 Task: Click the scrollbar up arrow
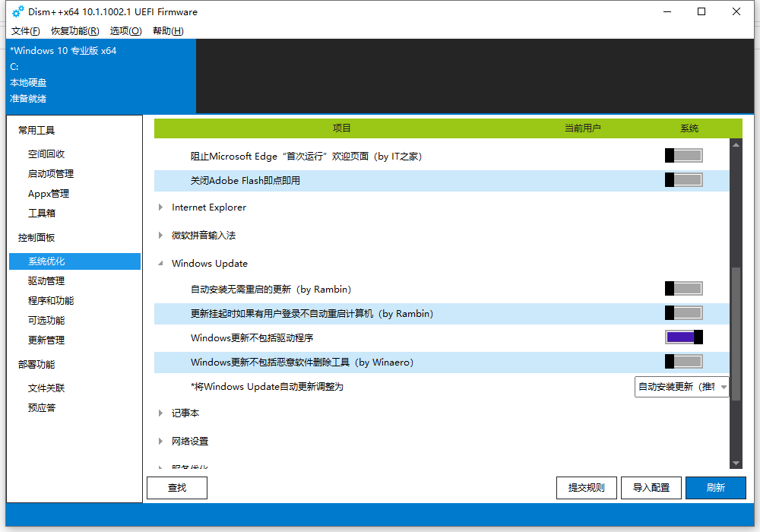click(x=736, y=144)
